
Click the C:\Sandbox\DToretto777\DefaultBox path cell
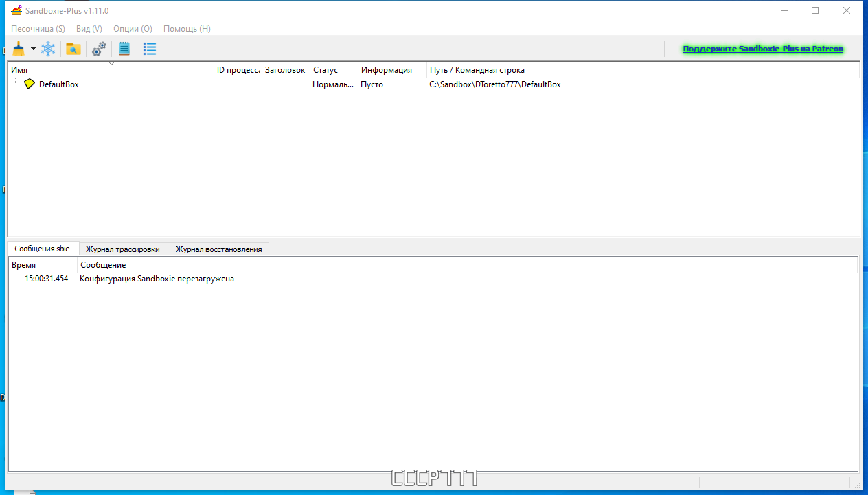click(x=495, y=84)
